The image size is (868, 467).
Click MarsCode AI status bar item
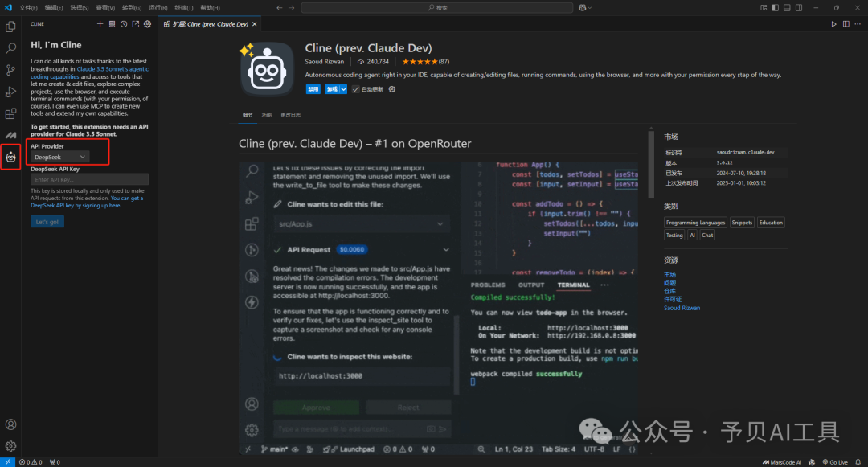tap(782, 462)
